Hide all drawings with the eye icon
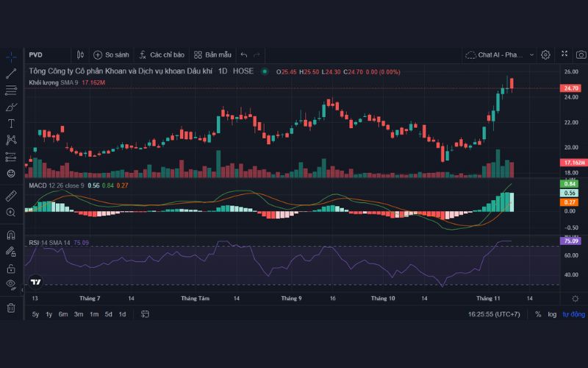588x368 pixels. pyautogui.click(x=11, y=283)
